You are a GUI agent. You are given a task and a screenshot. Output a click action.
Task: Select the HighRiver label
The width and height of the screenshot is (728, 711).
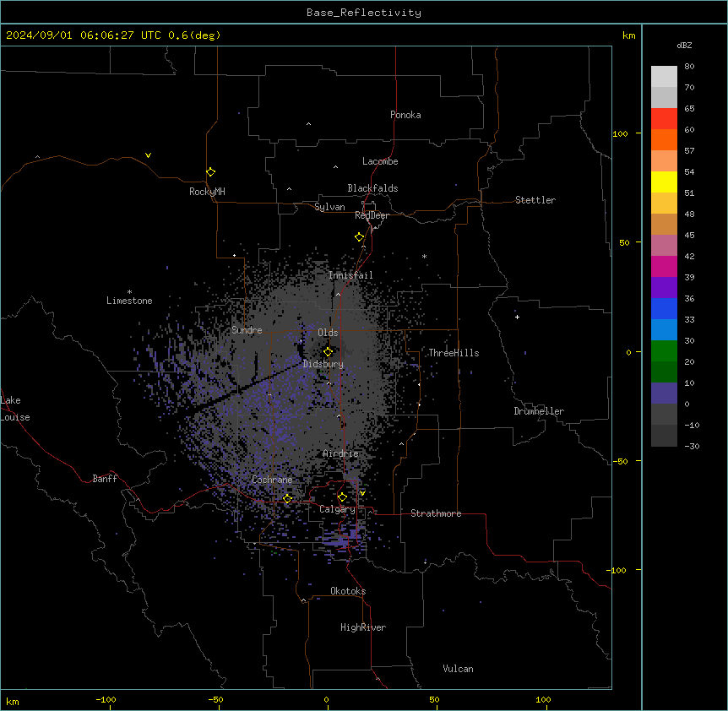[x=363, y=627]
